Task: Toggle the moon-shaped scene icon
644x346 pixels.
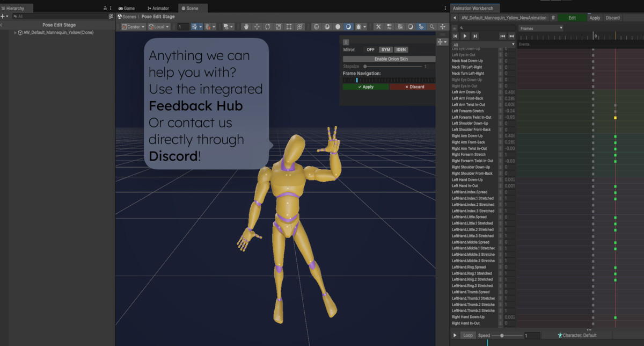Action: point(410,26)
